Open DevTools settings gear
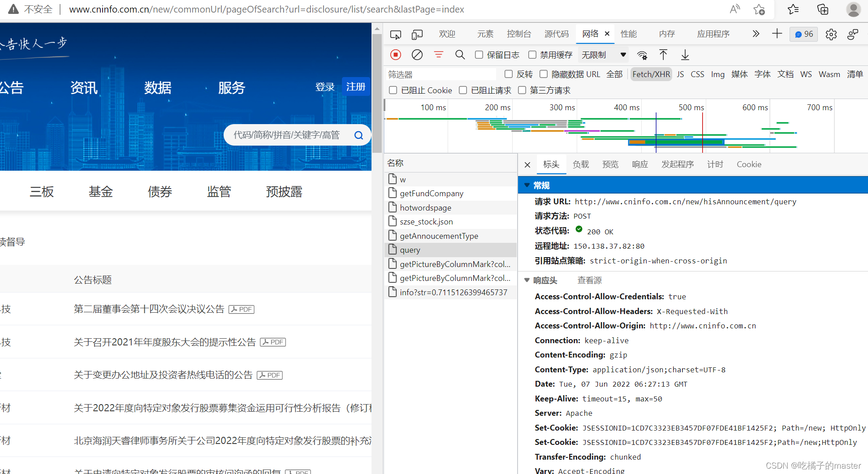 831,34
